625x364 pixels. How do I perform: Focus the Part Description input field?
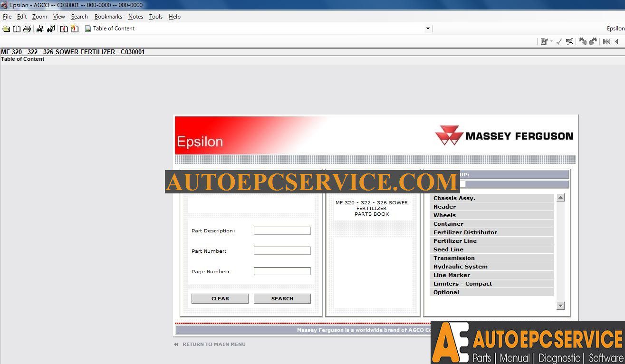click(282, 230)
